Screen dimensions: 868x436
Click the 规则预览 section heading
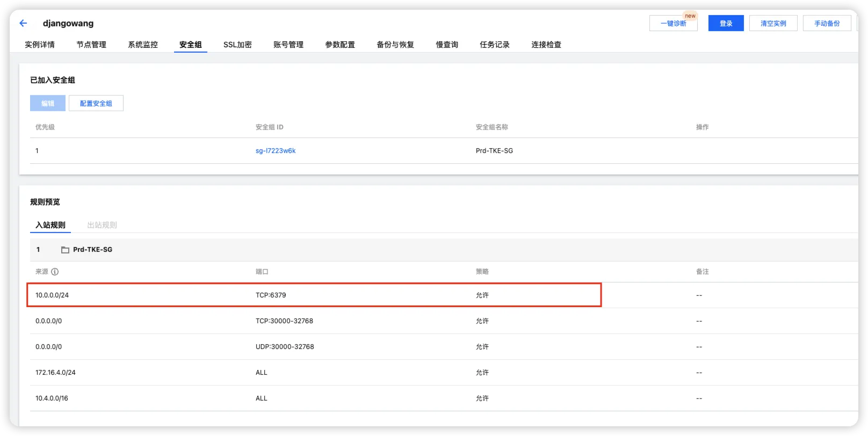45,202
